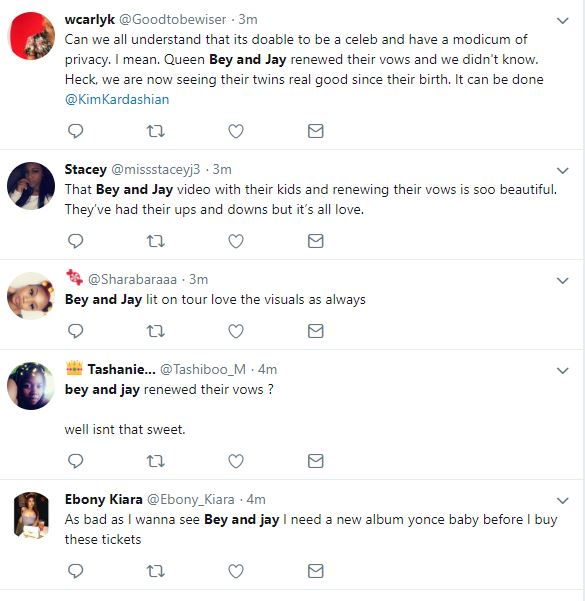585x601 pixels.
Task: Open Tashanie's avatar photo
Action: click(x=31, y=386)
